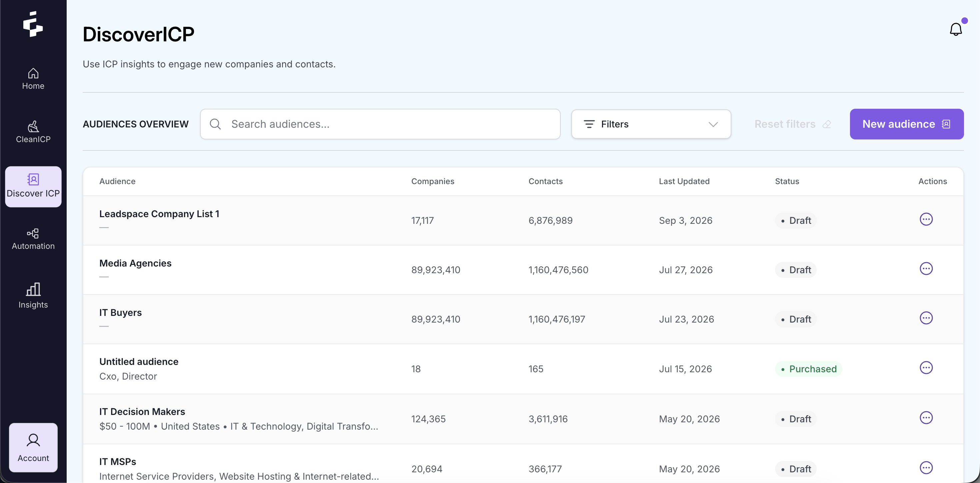The image size is (980, 483).
Task: Click the Jul 23, 2026 date
Action: pos(686,320)
